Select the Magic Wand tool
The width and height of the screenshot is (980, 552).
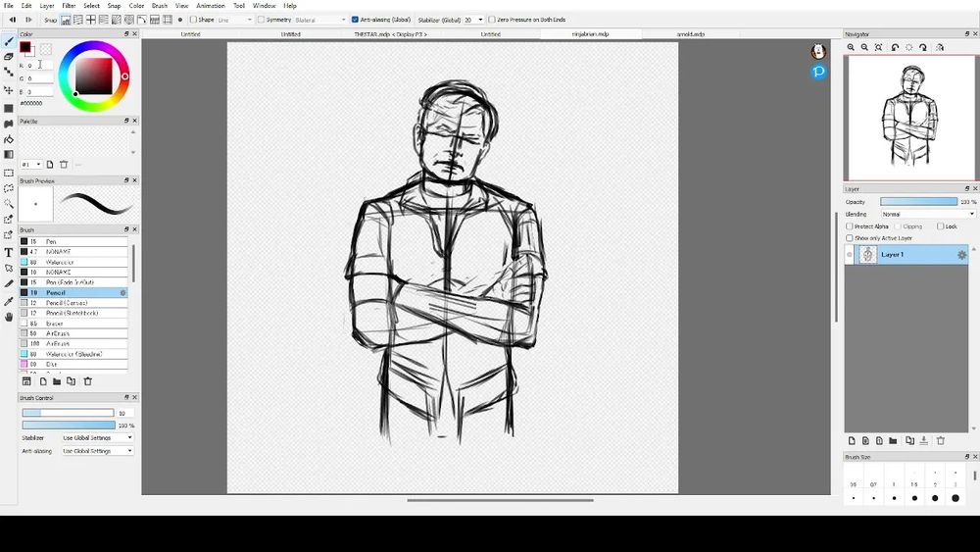9,204
